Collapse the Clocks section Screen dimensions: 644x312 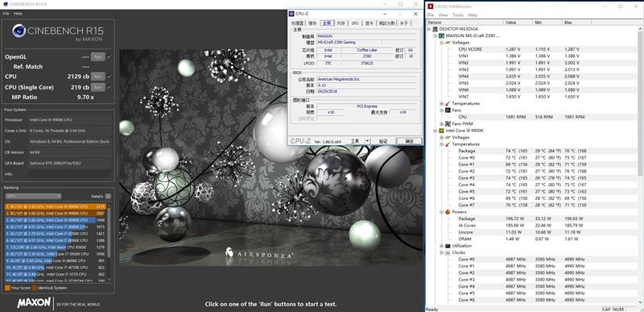441,252
